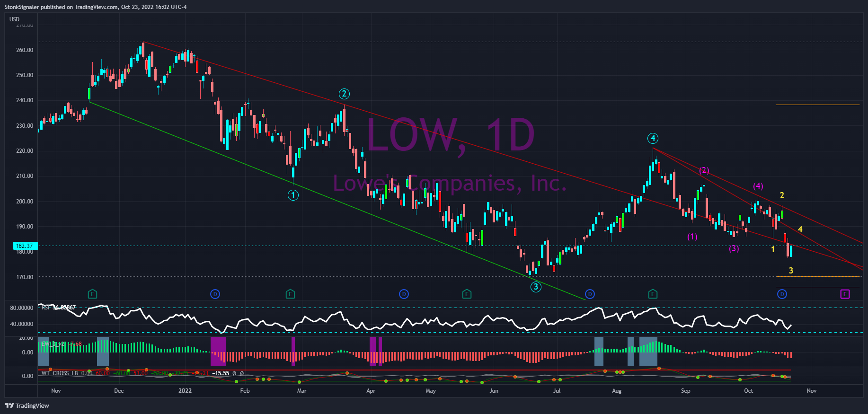The image size is (868, 414).
Task: Click the Feb label on time axis
Action: pyautogui.click(x=245, y=391)
